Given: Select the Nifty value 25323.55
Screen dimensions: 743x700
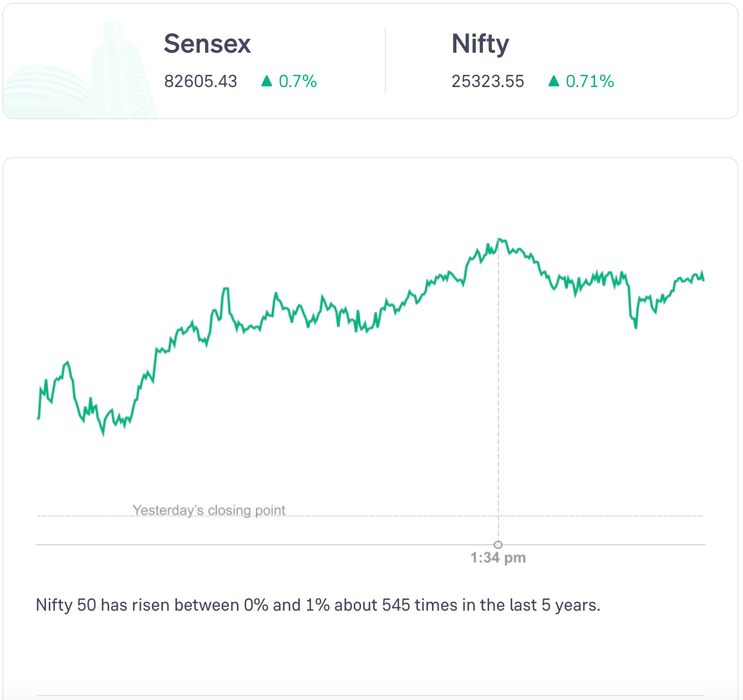Looking at the screenshot, I should point(488,82).
